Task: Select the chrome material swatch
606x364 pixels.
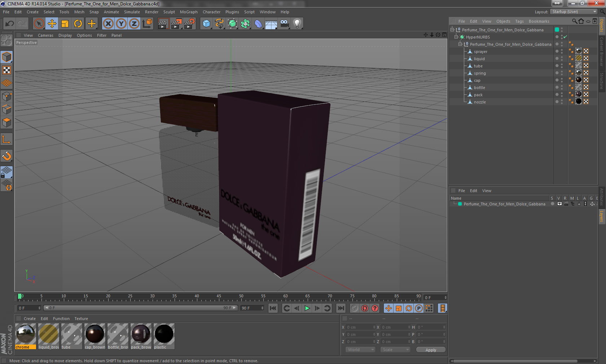Action: tap(26, 336)
